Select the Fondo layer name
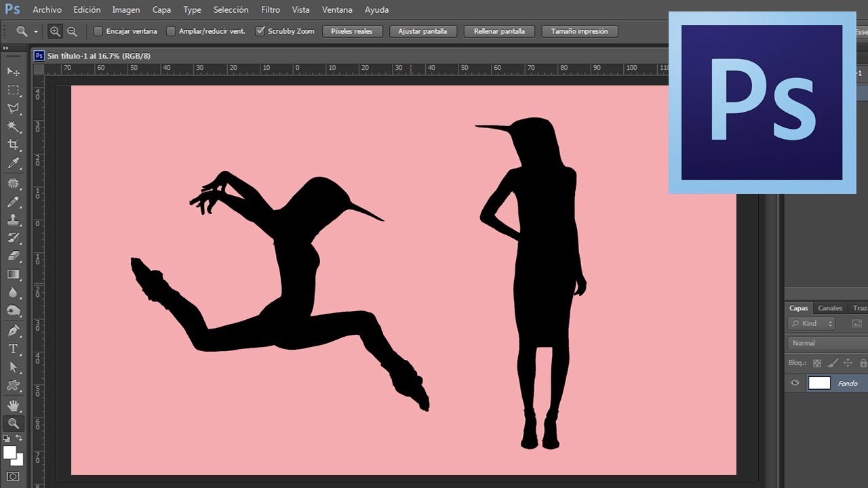 (848, 384)
